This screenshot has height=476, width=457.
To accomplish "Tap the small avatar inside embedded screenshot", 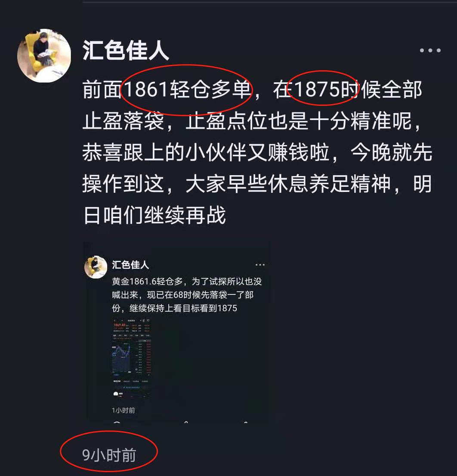I will click(x=96, y=267).
